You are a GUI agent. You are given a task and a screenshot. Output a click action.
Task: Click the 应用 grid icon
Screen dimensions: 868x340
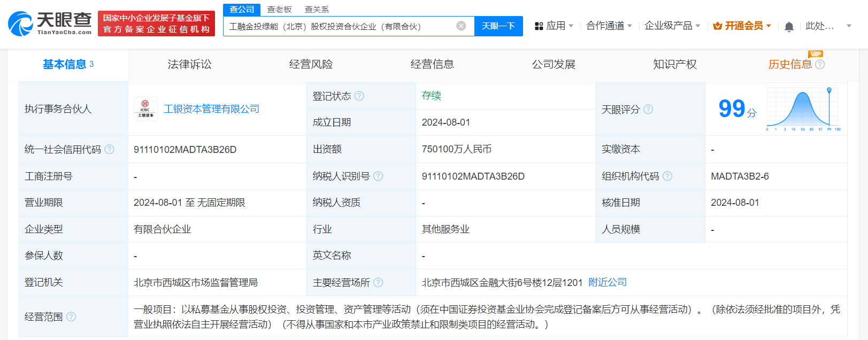point(539,26)
